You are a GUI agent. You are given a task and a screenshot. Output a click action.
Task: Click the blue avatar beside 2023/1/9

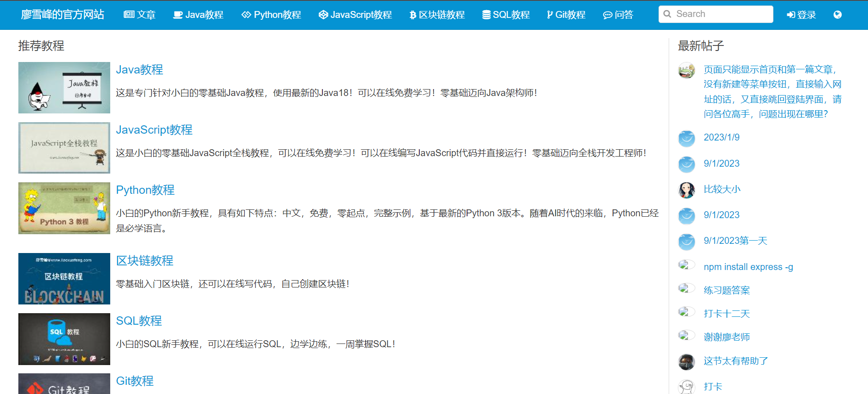pos(687,138)
